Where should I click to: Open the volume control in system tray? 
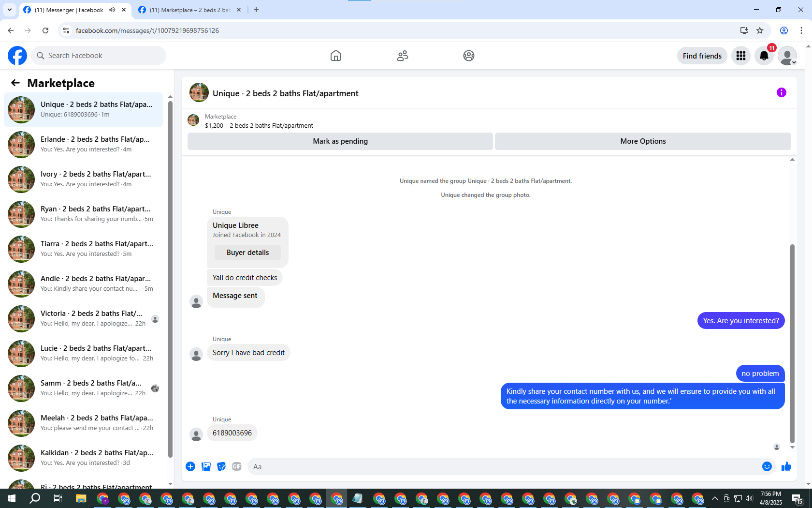(749, 498)
